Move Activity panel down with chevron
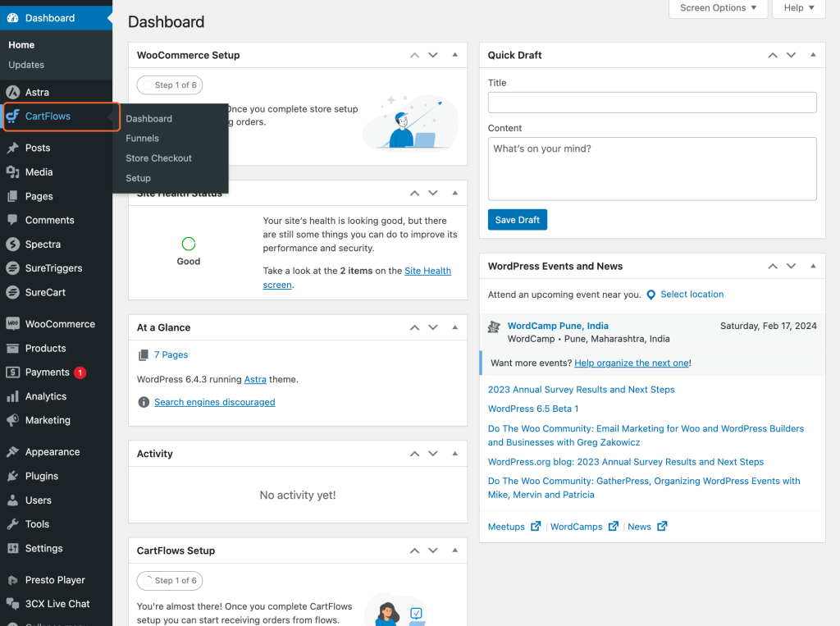Image resolution: width=840 pixels, height=626 pixels. pos(434,454)
